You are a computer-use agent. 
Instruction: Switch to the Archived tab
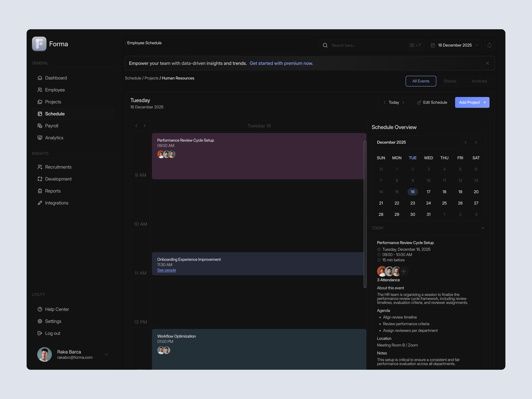tap(479, 81)
